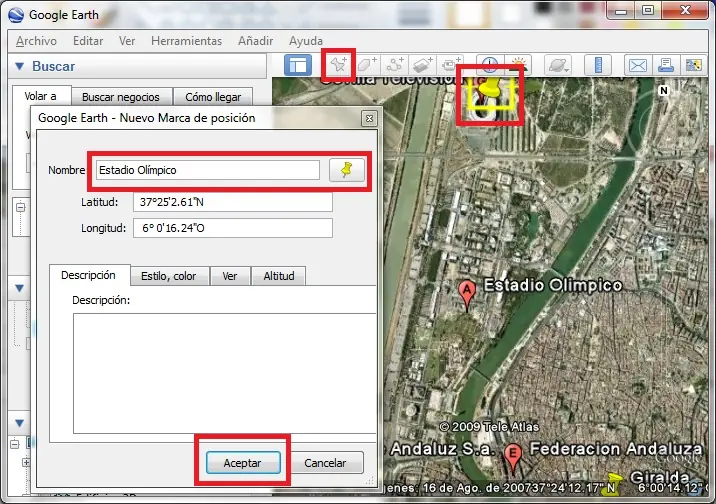
Task: Click the Giralda map label
Action: click(659, 478)
